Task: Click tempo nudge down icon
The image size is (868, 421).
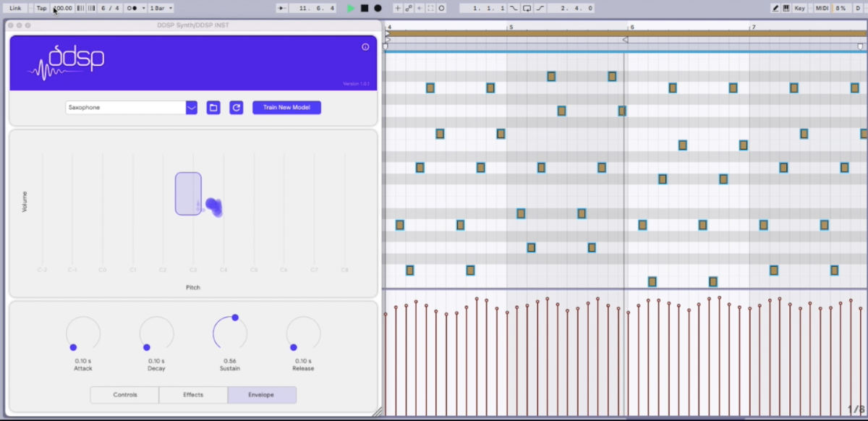Action: [80, 8]
